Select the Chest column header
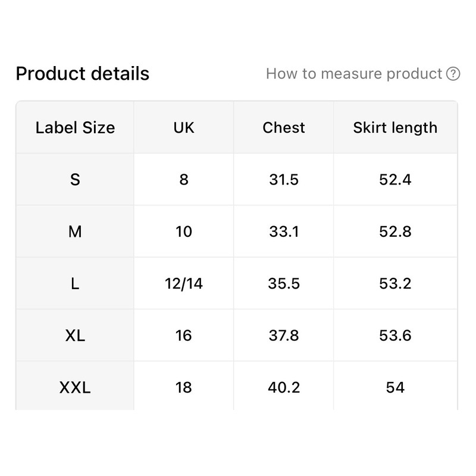 pos(284,127)
